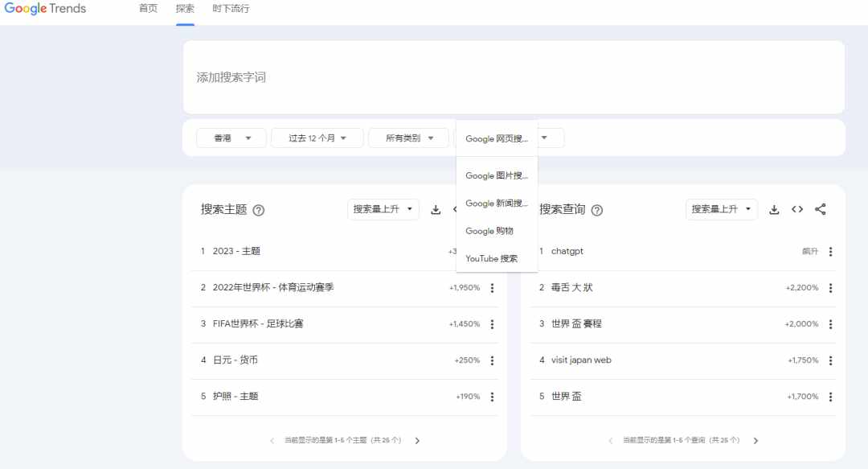Open the fifth query 世界 盃
The height and width of the screenshot is (469, 868).
[x=567, y=397]
